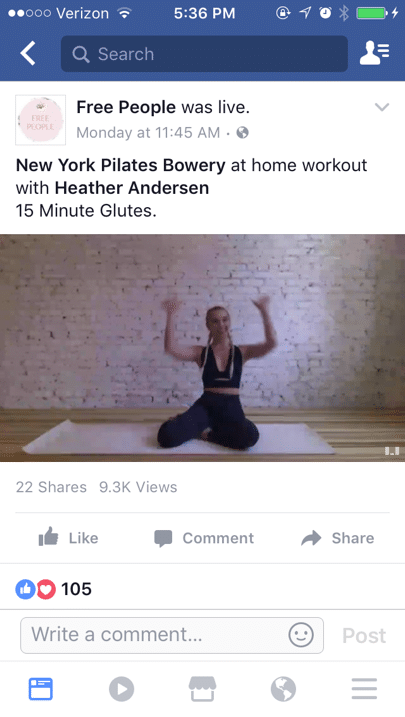The height and width of the screenshot is (717, 405).
Task: Play the pilates workout video
Action: [202, 348]
